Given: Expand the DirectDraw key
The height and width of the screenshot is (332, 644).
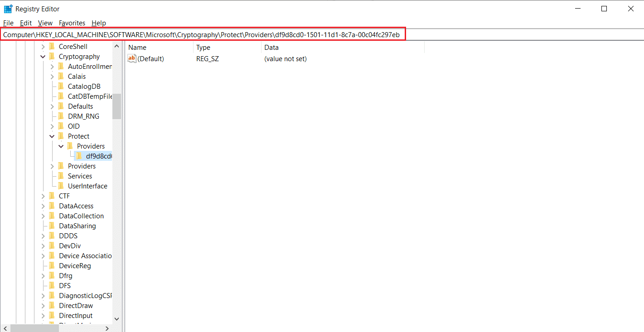Looking at the screenshot, I should [x=43, y=306].
